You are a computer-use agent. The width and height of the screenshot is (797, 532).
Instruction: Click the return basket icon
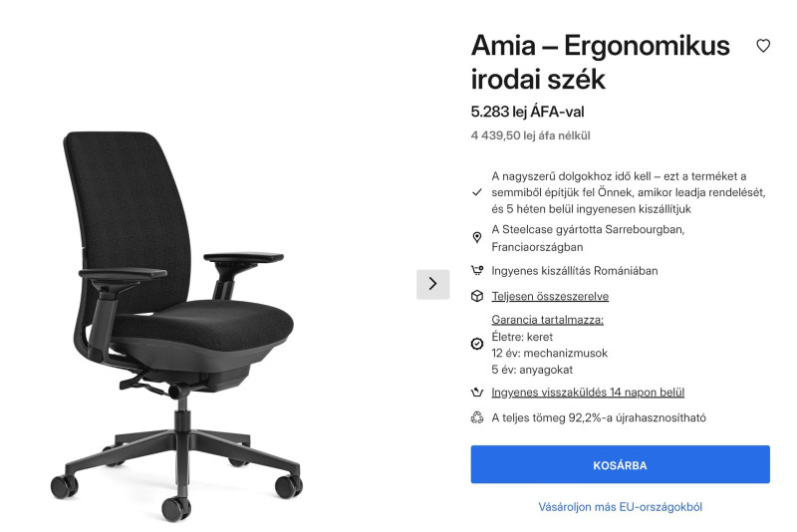(x=477, y=393)
